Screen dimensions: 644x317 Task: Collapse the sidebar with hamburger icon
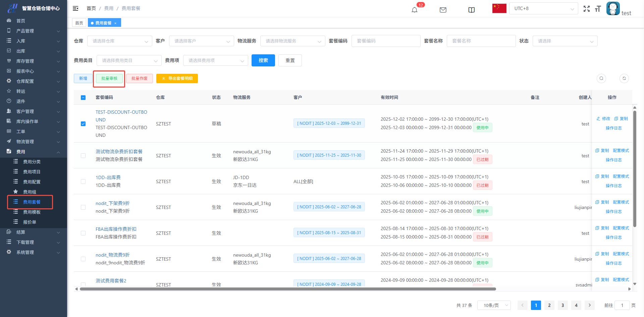[75, 8]
